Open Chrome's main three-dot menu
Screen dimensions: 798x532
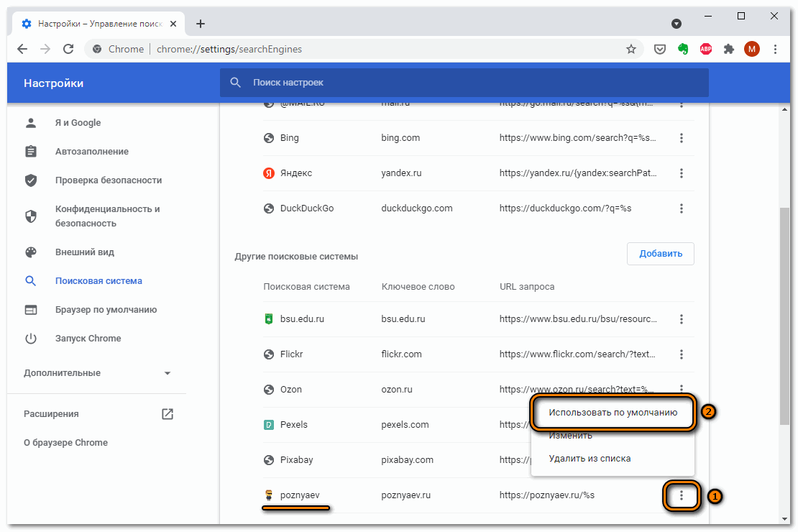(x=775, y=49)
